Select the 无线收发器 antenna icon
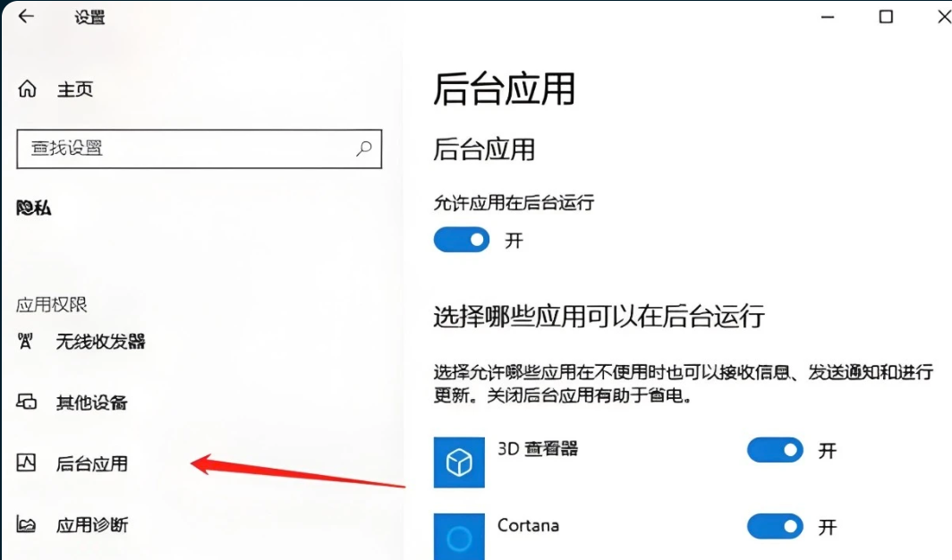Screen dimensions: 952x560 tap(25, 342)
